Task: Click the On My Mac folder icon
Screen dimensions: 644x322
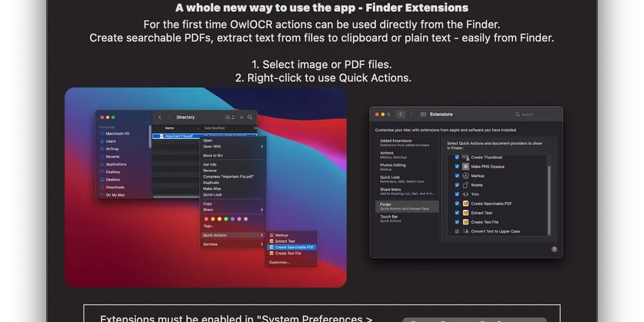Action: (x=102, y=195)
